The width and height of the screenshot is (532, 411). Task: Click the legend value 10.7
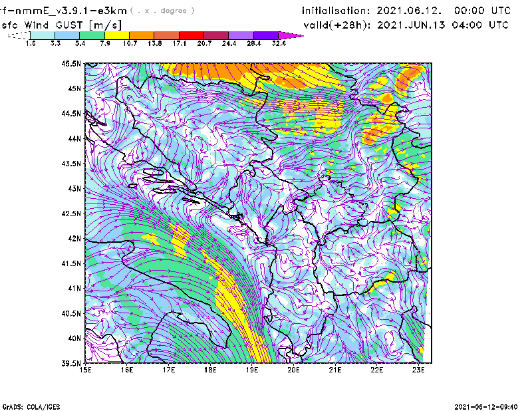pyautogui.click(x=130, y=43)
